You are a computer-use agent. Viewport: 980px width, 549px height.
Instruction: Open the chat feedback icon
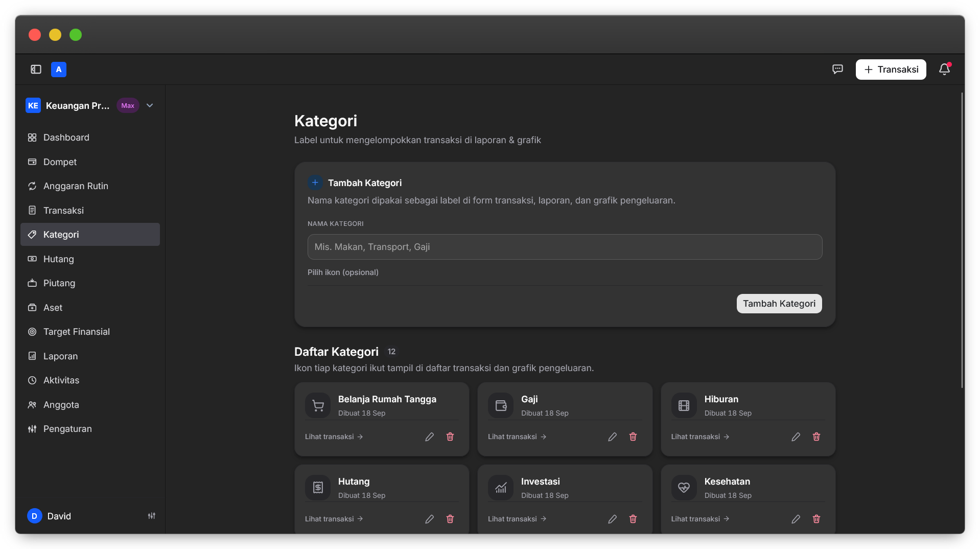coord(837,70)
